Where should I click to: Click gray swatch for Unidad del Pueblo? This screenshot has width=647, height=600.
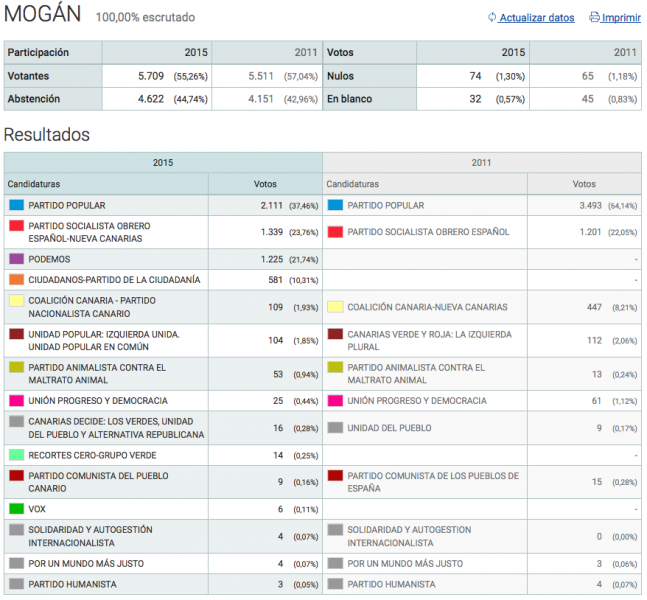click(x=335, y=428)
